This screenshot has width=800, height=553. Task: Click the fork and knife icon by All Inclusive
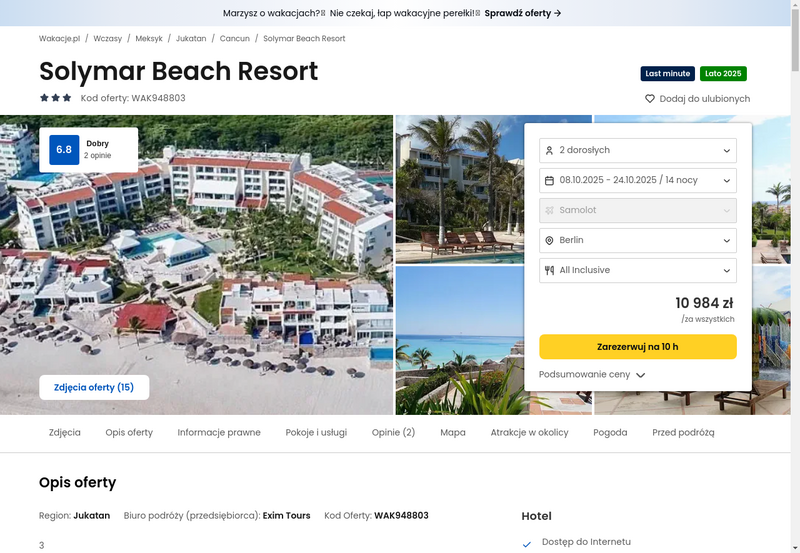tap(549, 270)
